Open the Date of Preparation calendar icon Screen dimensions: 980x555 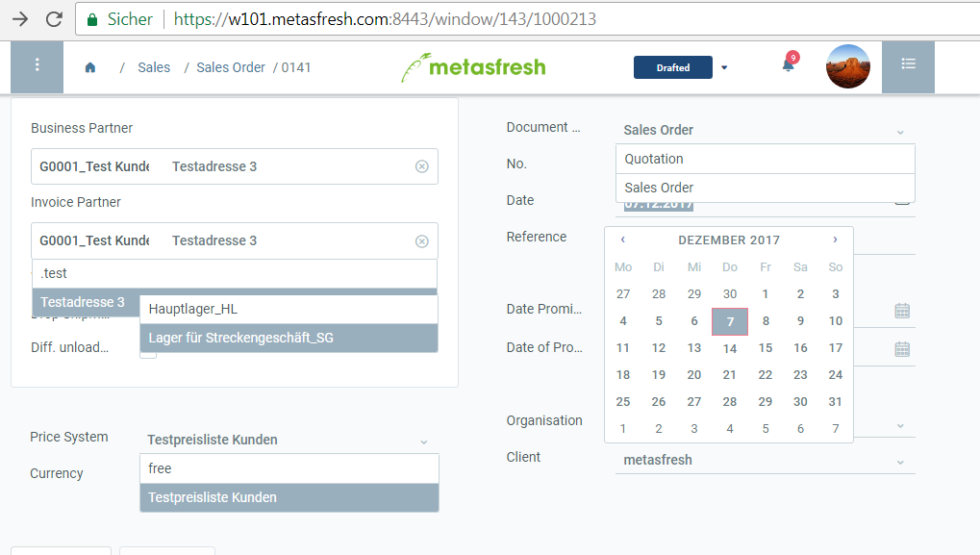click(x=902, y=349)
